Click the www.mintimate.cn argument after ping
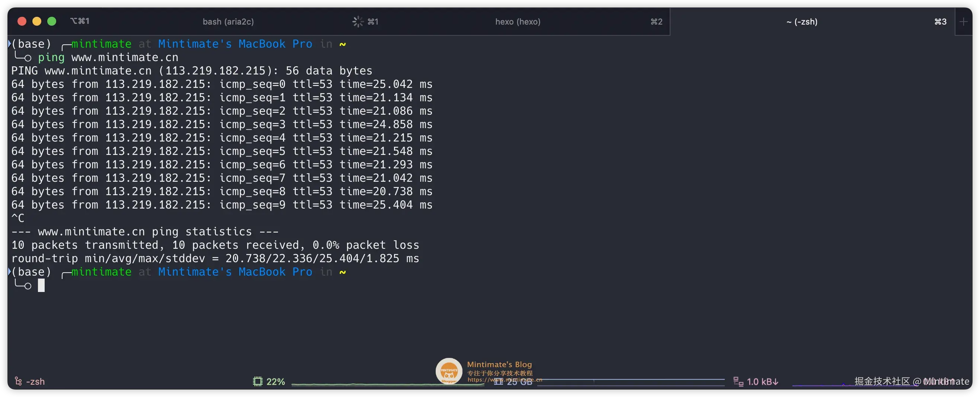Image resolution: width=980 pixels, height=397 pixels. click(125, 57)
